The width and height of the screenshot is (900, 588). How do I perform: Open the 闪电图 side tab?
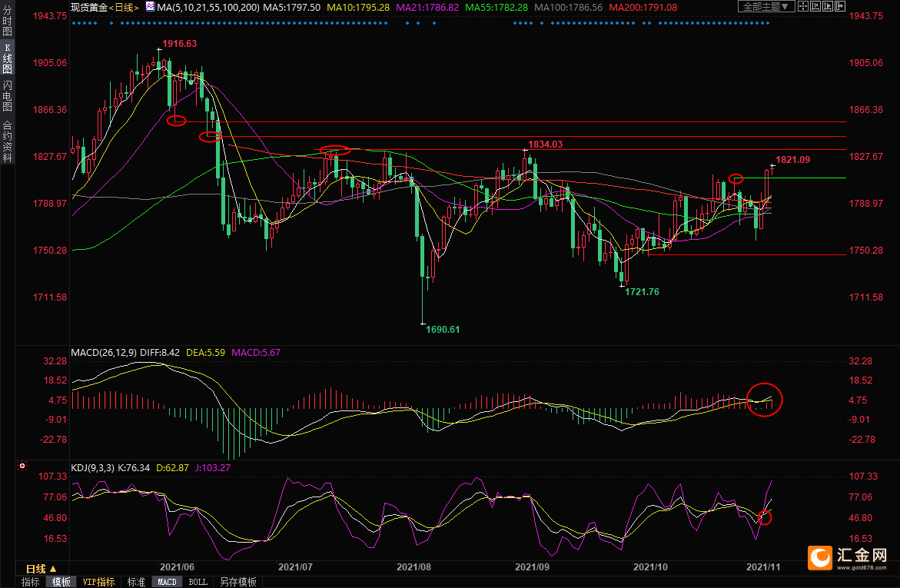coord(7,95)
